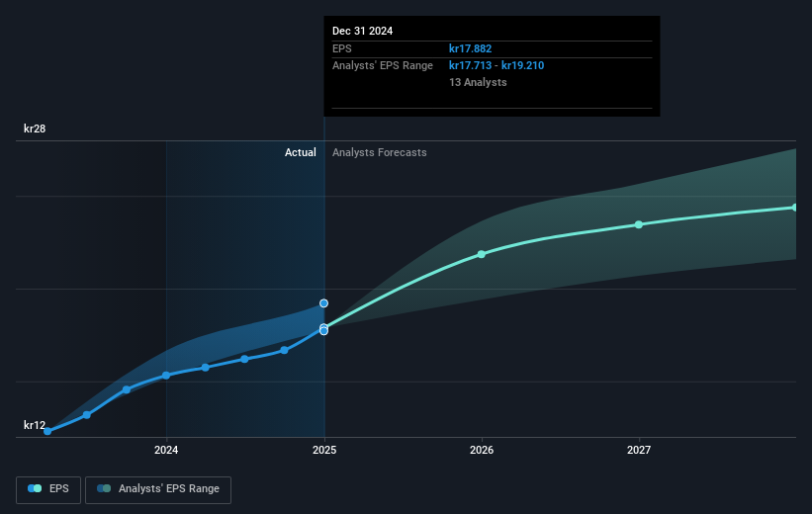Click the kr19.210 range value in tooltip
812x514 pixels.
tap(522, 66)
